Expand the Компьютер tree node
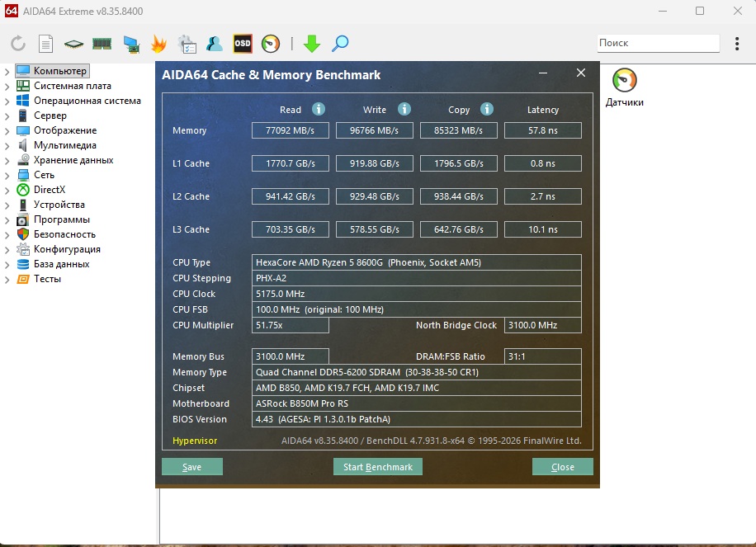Screen dimensions: 756x547 (x=7, y=72)
